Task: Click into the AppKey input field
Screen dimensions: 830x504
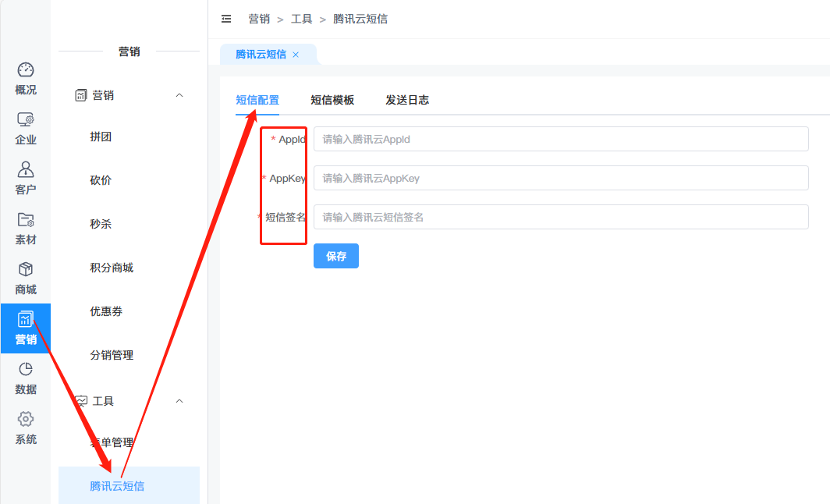Action: 560,178
